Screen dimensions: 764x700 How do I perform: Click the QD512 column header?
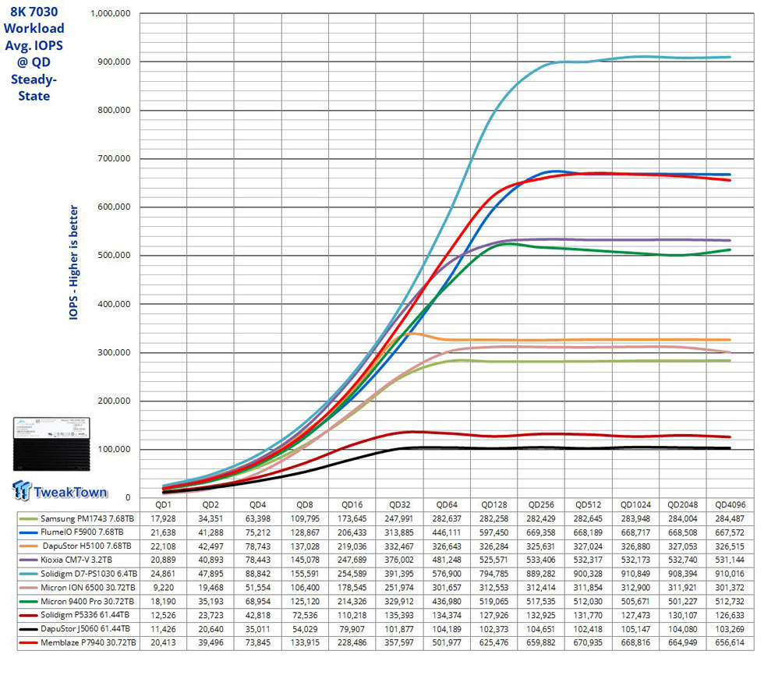(588, 505)
